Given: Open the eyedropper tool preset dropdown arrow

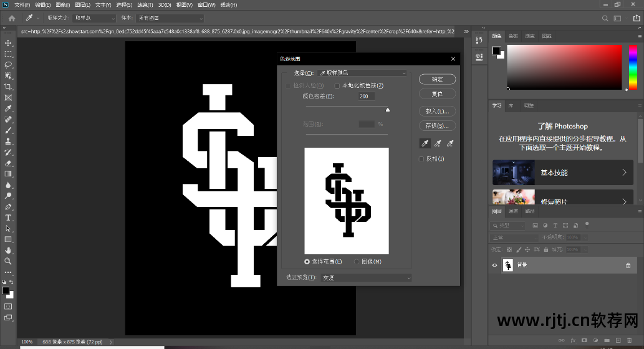Looking at the screenshot, I should pyautogui.click(x=38, y=18).
